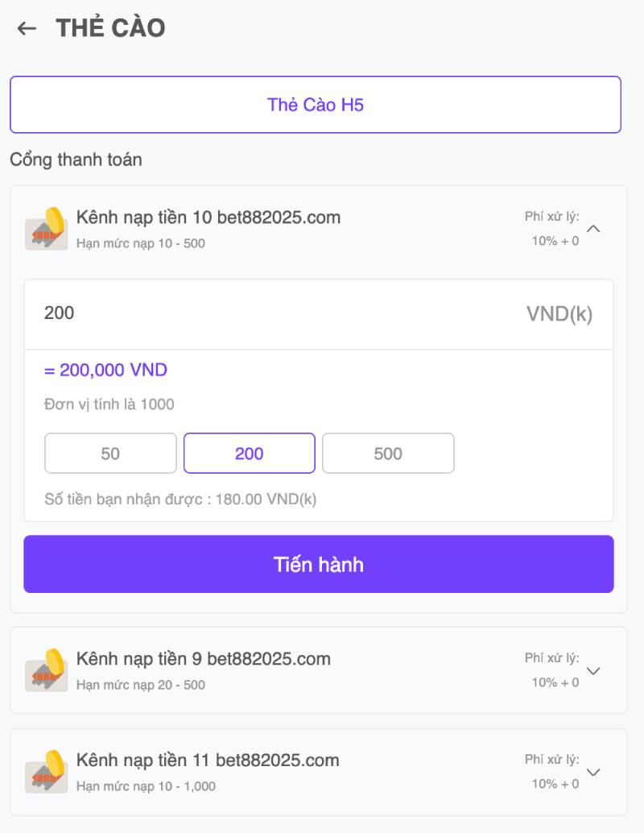The width and height of the screenshot is (644, 833).
Task: Click the selected 200 amount preset
Action: point(249,453)
